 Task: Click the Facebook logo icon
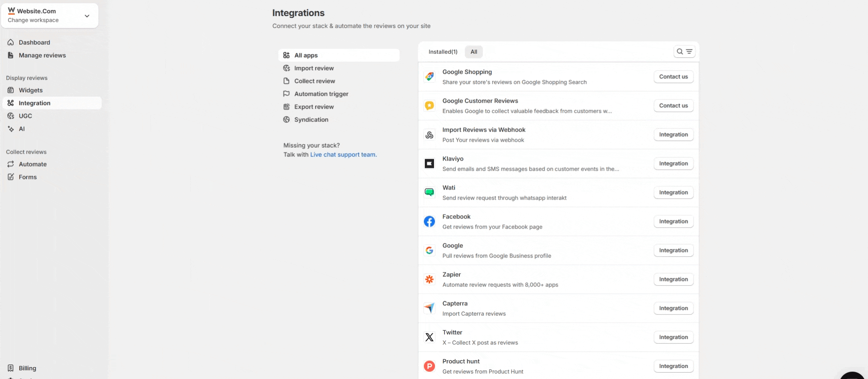pos(429,222)
